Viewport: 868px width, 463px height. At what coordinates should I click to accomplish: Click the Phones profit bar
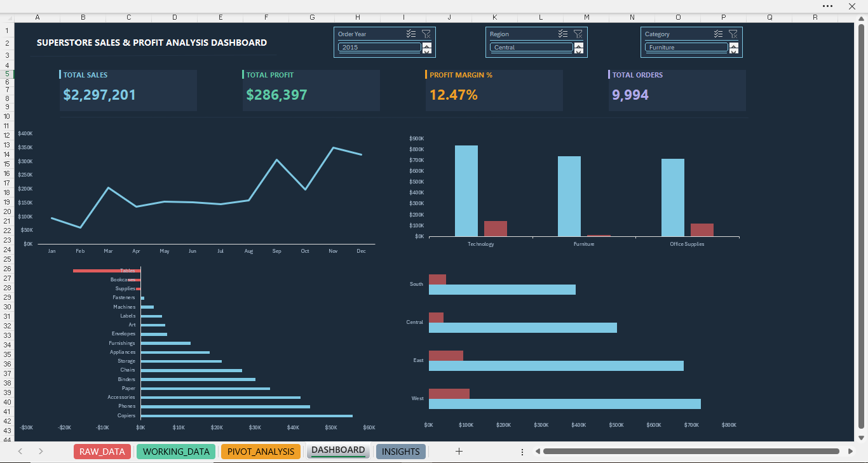(x=225, y=406)
